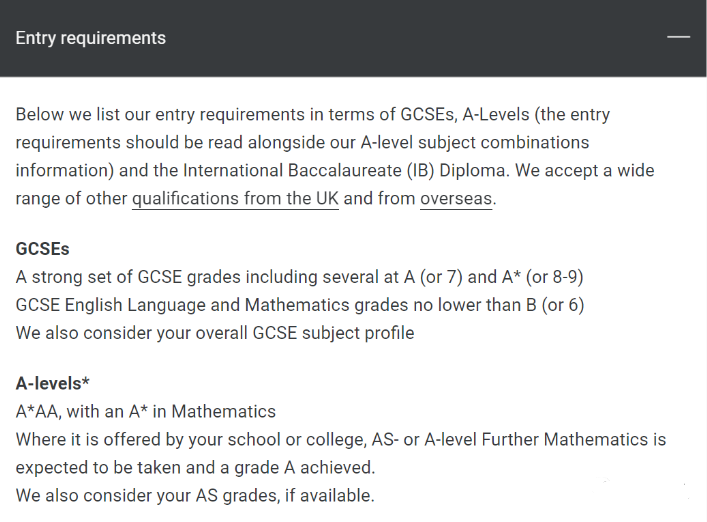This screenshot has width=707, height=522.
Task: Open the overseas qualifications link
Action: (x=456, y=199)
